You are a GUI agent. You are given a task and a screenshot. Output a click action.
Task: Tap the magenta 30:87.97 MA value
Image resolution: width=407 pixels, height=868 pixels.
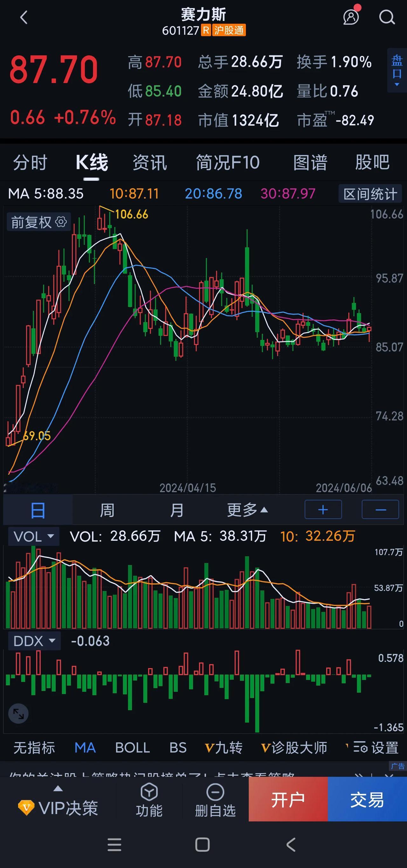click(288, 194)
